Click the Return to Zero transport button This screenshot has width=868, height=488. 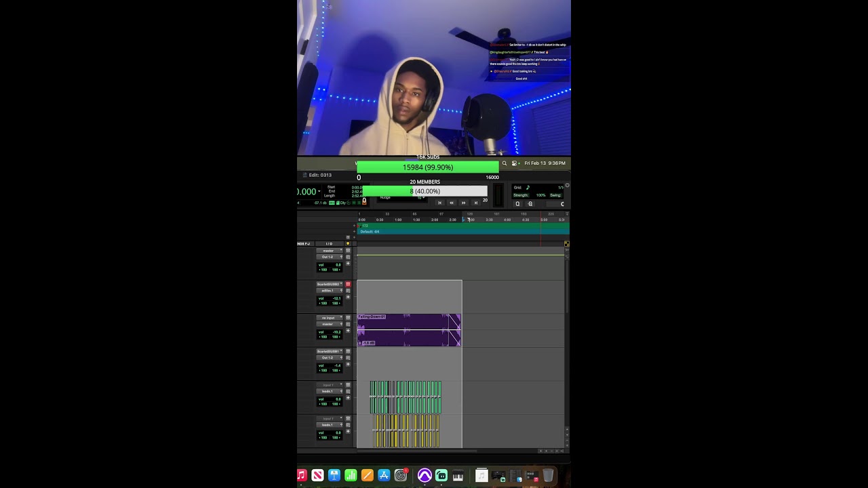[439, 203]
